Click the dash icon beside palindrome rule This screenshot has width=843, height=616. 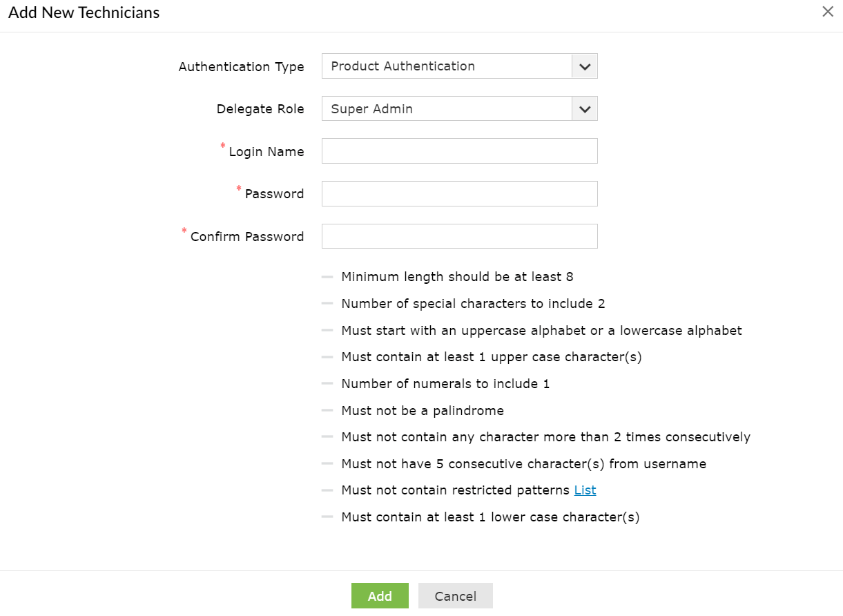coord(327,411)
